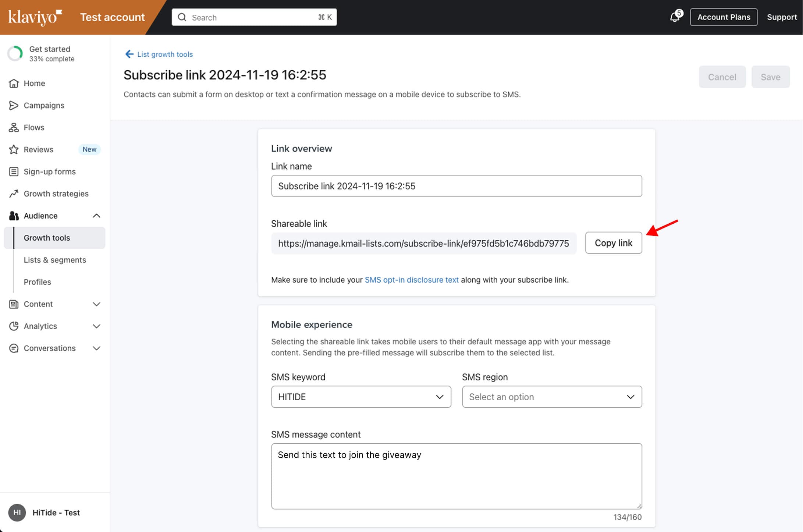Viewport: 803px width, 532px height.
Task: Select SMS region dropdown option
Action: tap(551, 397)
